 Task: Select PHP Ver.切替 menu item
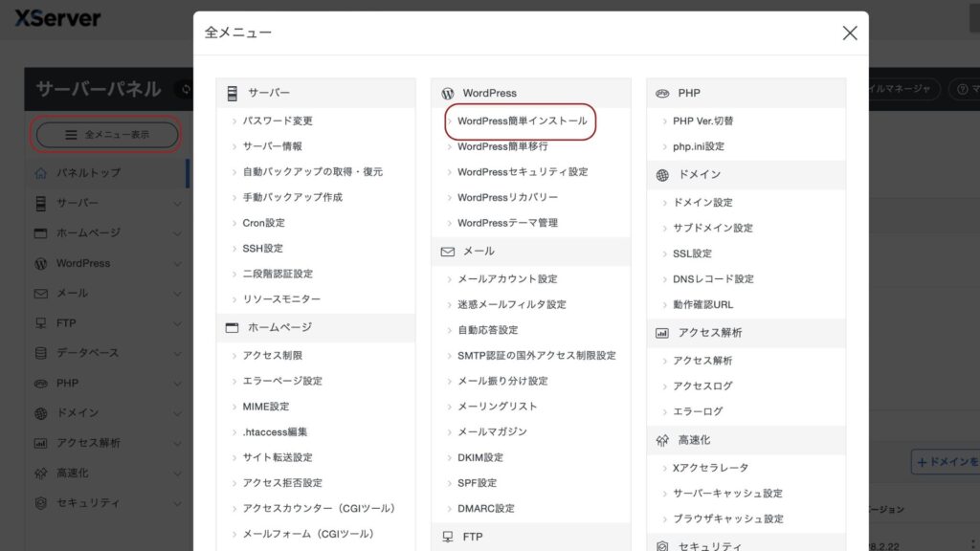tap(703, 121)
